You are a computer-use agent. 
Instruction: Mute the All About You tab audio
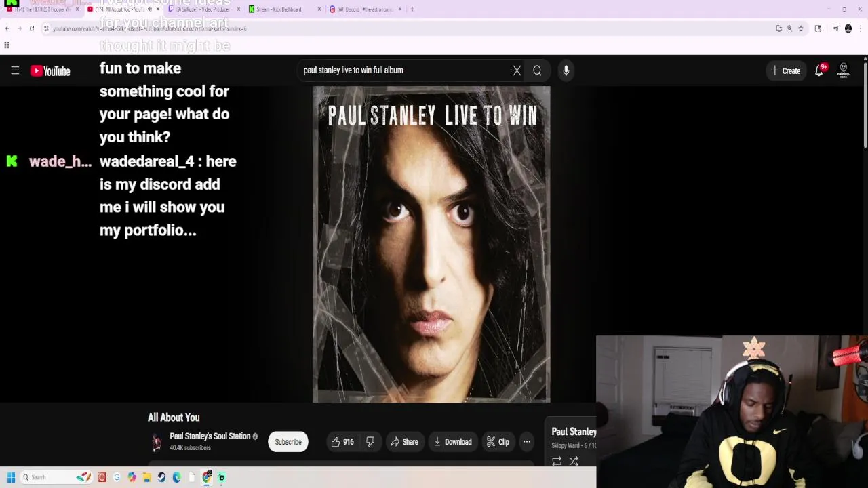(150, 9)
